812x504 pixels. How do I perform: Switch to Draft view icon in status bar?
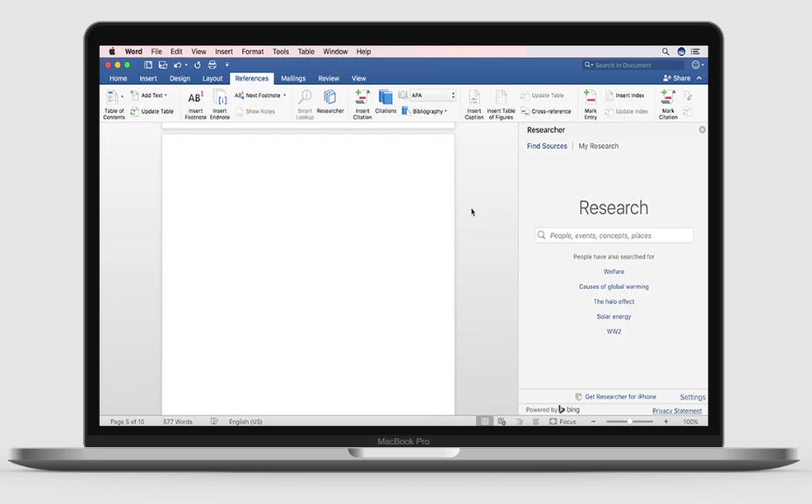click(x=536, y=422)
